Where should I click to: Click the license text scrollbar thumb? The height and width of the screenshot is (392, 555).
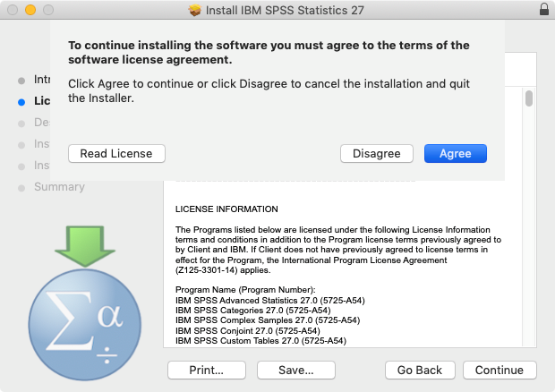(x=529, y=98)
